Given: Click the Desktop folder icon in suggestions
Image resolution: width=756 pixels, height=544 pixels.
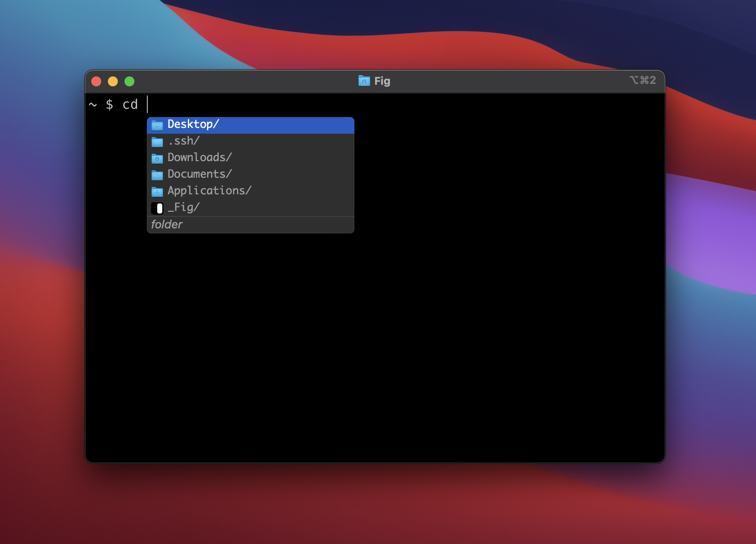Looking at the screenshot, I should [x=157, y=125].
